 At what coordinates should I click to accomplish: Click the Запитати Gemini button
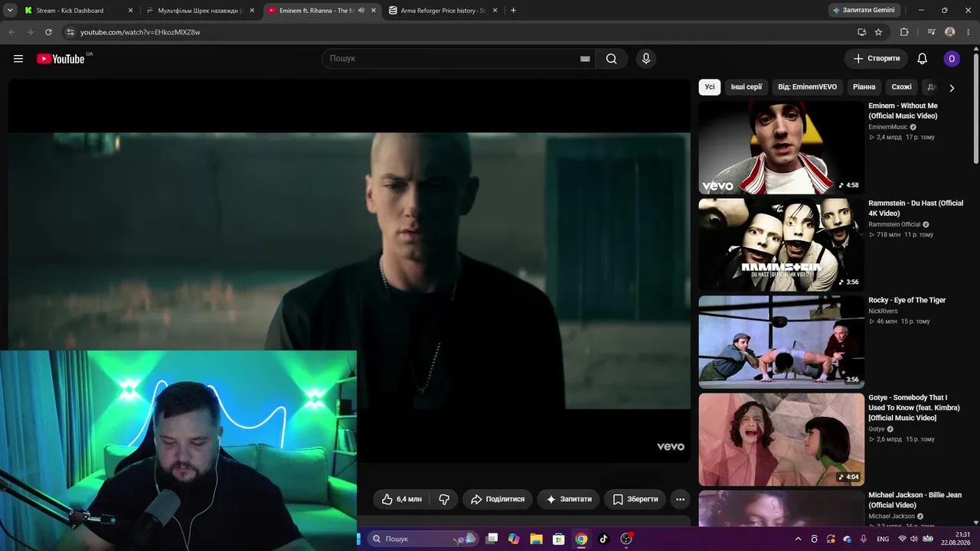pos(864,10)
